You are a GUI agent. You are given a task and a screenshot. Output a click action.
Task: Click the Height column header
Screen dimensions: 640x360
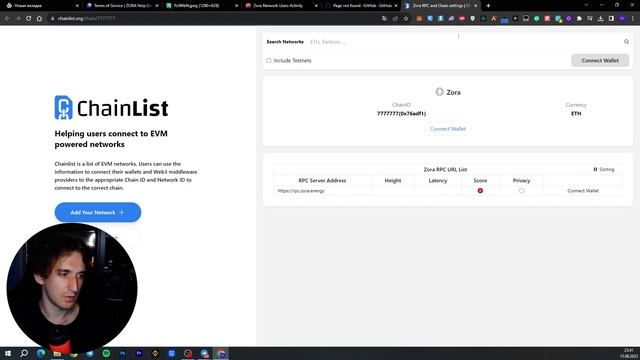coord(393,180)
